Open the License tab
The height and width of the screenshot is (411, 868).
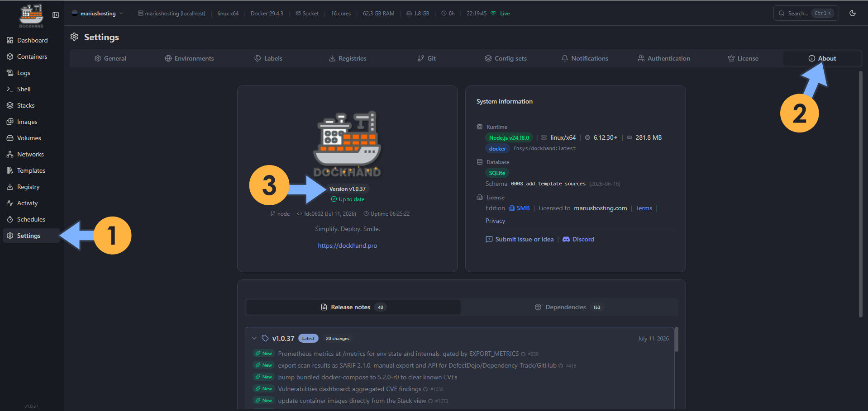pos(743,58)
